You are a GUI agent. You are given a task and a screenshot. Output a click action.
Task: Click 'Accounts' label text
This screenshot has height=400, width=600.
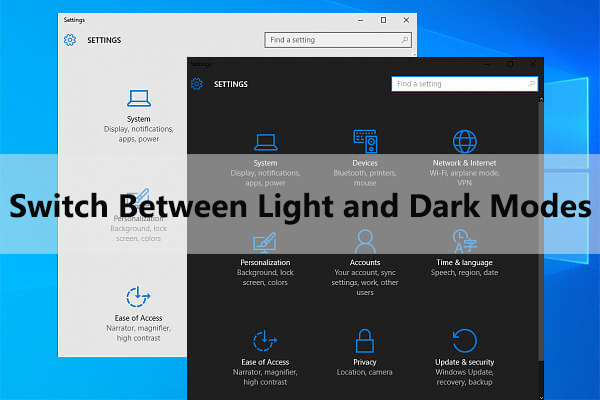click(x=365, y=263)
